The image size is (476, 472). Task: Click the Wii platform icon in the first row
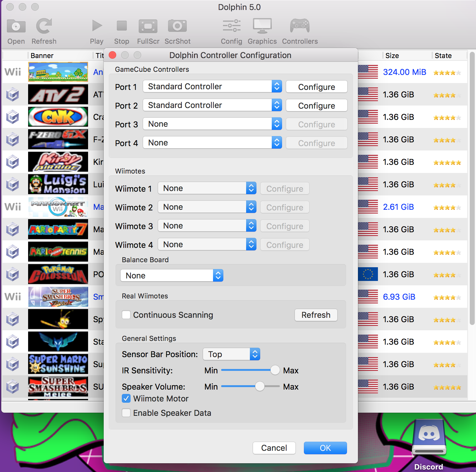(13, 72)
